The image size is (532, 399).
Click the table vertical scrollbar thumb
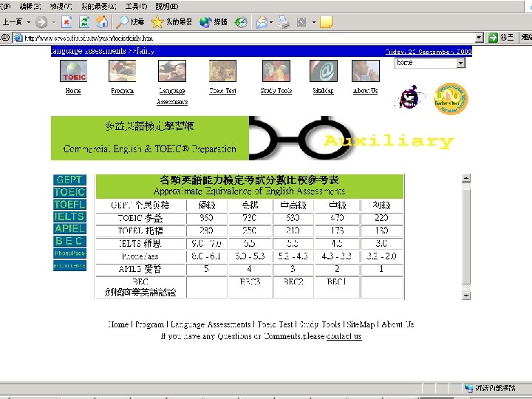click(466, 236)
